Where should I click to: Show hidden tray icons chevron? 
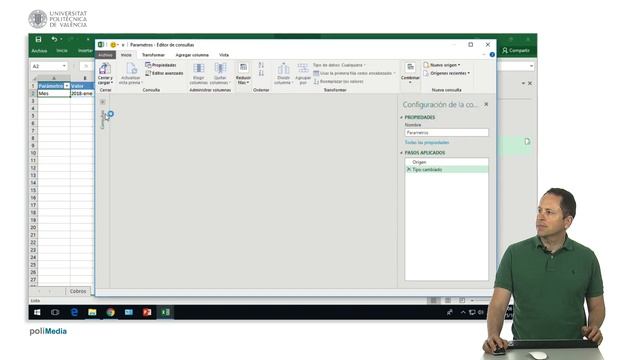[463, 312]
